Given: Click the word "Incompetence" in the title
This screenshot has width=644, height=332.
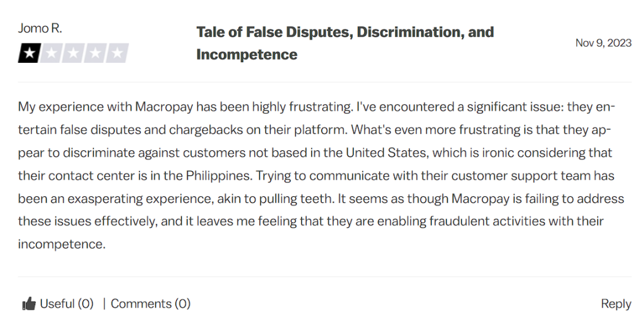Looking at the screenshot, I should [247, 54].
